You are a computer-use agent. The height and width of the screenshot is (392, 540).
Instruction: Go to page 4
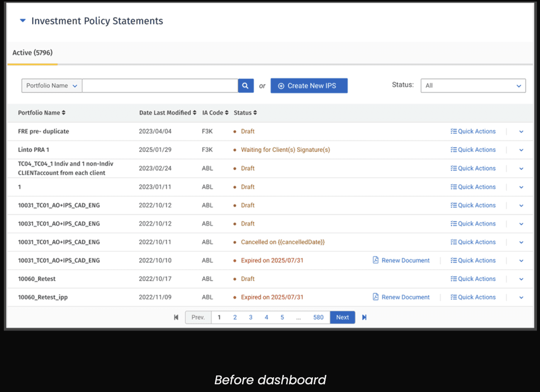click(267, 317)
